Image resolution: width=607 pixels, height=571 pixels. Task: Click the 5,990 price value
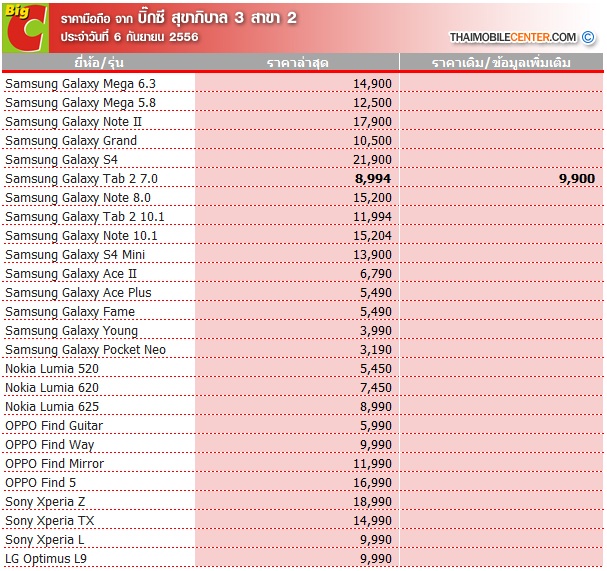tap(376, 425)
